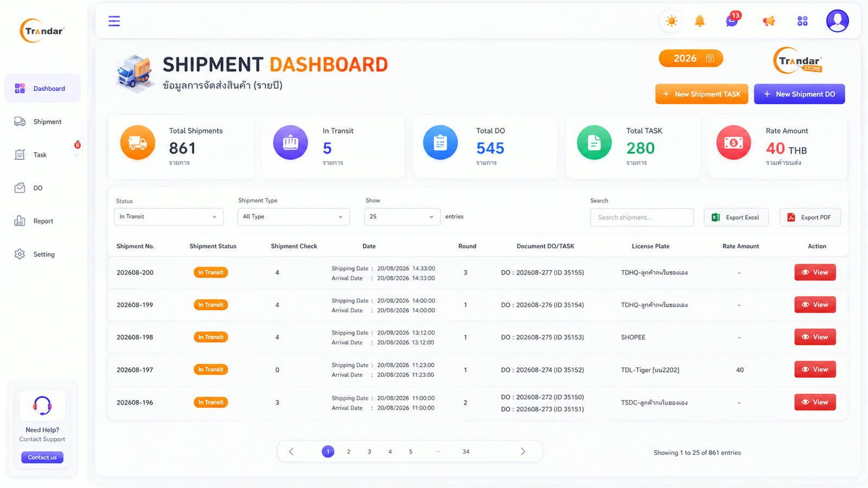Toggle the sun light-mode icon

(x=672, y=21)
